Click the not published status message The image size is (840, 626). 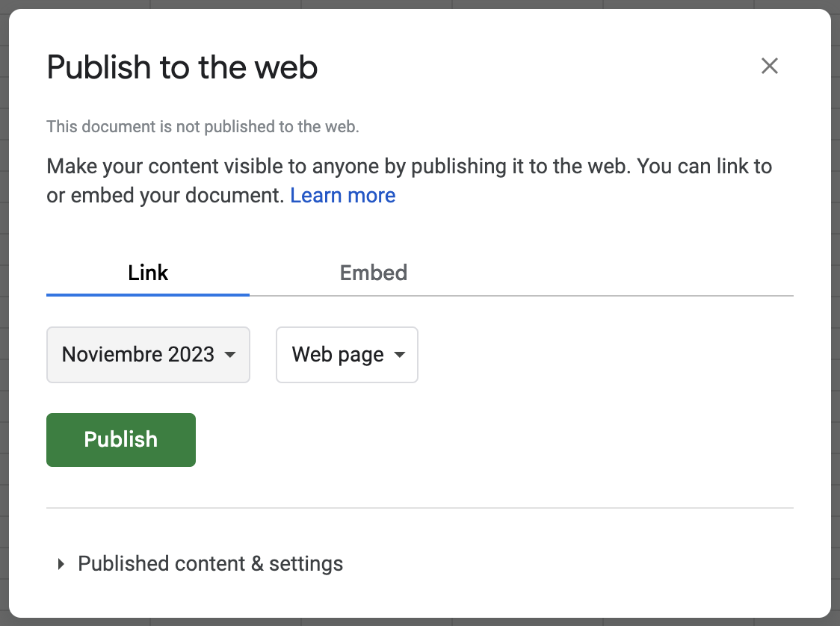(x=203, y=127)
